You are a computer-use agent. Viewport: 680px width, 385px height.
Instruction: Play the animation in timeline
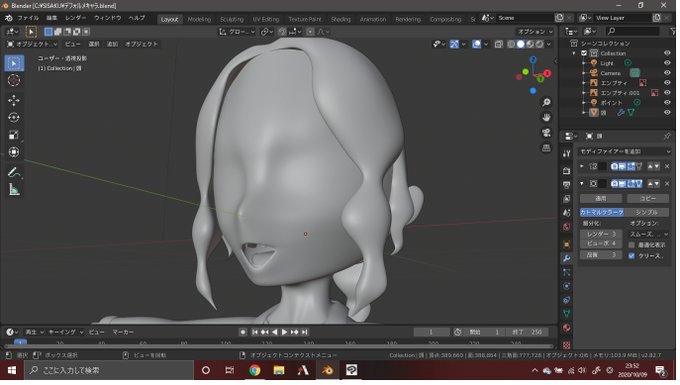coord(284,332)
